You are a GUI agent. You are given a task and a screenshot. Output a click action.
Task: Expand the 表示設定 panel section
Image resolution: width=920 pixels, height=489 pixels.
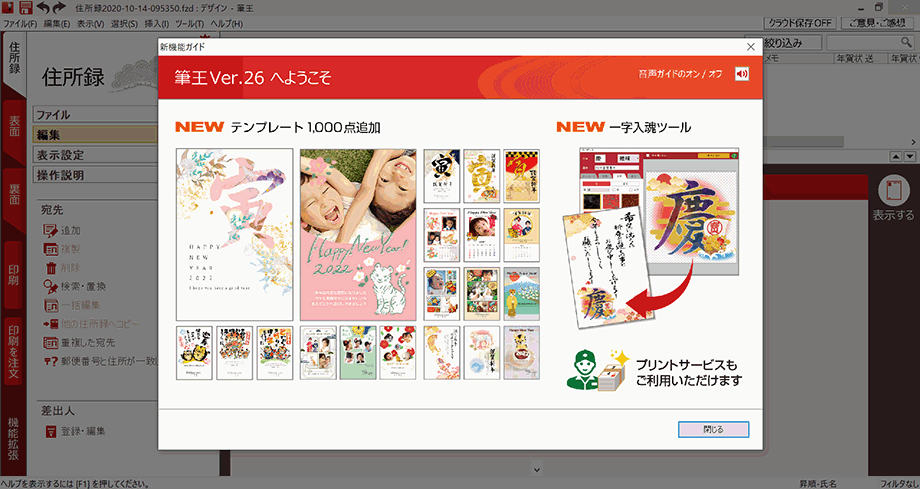click(96, 155)
